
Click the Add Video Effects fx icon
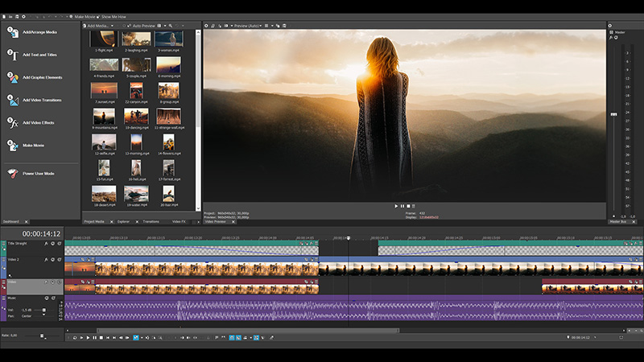point(12,123)
